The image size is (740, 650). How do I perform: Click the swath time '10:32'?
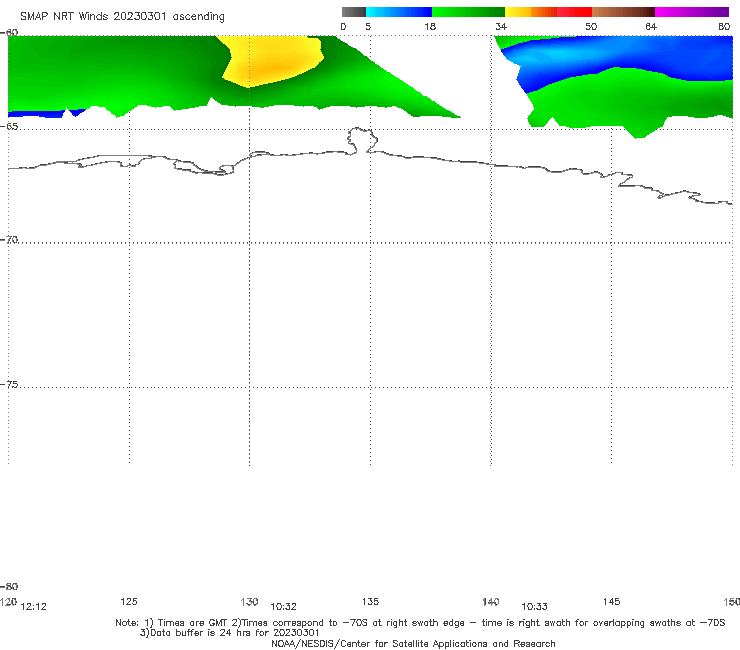point(283,607)
